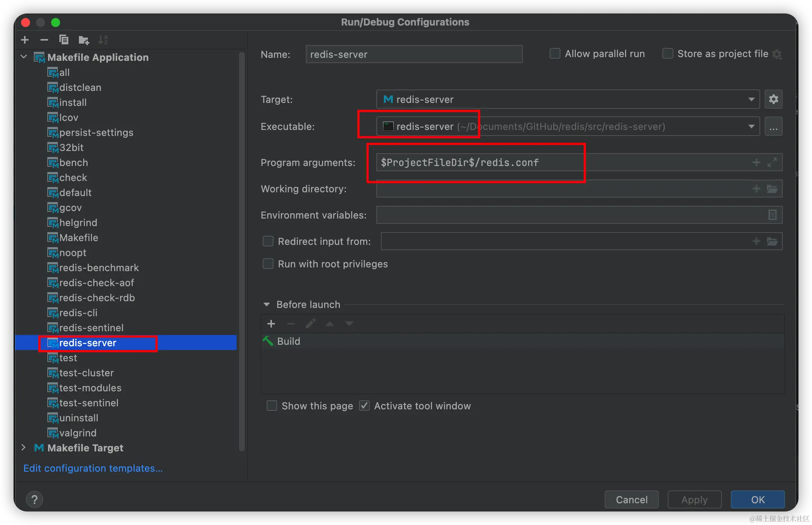
Task: Expand the Makefile Target node
Action: pyautogui.click(x=24, y=448)
